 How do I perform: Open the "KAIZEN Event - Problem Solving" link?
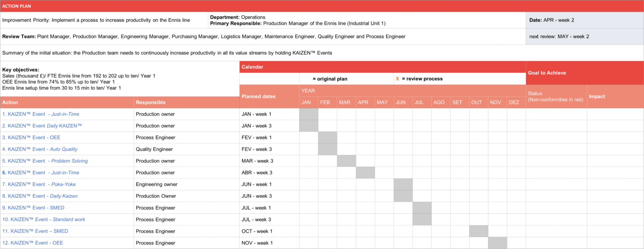pyautogui.click(x=45, y=161)
